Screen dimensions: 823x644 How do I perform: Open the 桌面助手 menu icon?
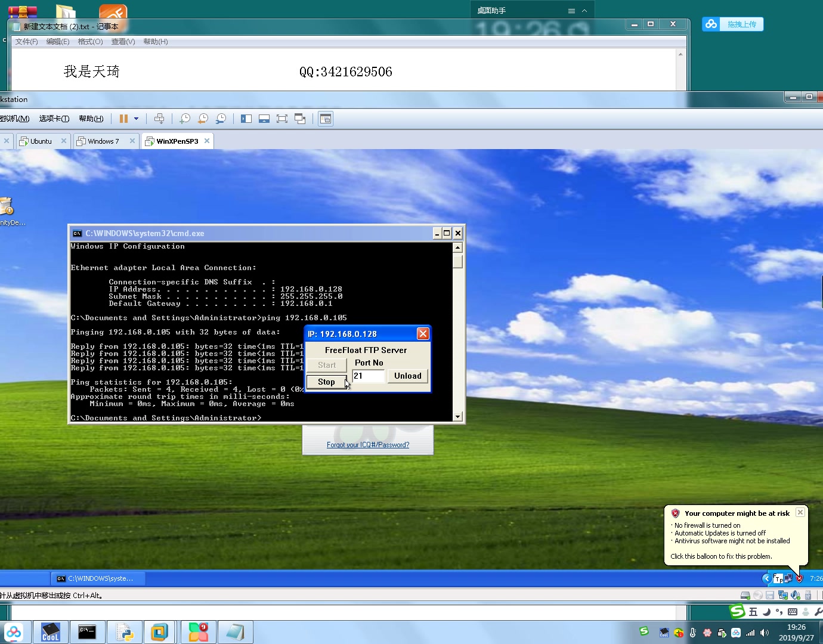pos(571,11)
